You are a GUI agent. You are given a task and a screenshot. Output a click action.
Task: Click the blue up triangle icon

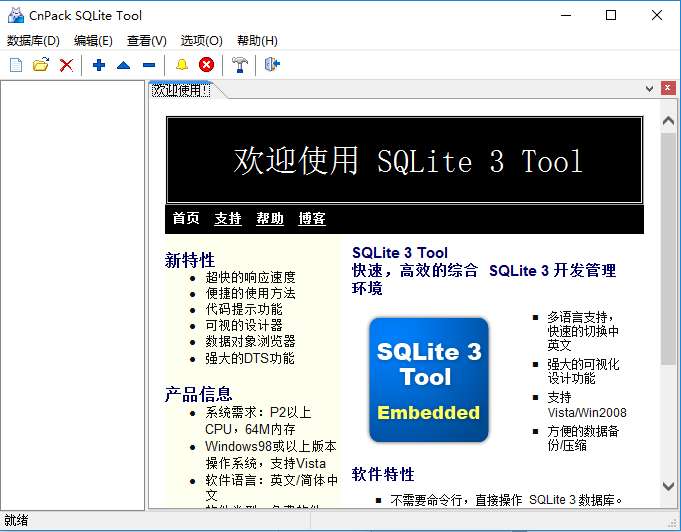(124, 65)
